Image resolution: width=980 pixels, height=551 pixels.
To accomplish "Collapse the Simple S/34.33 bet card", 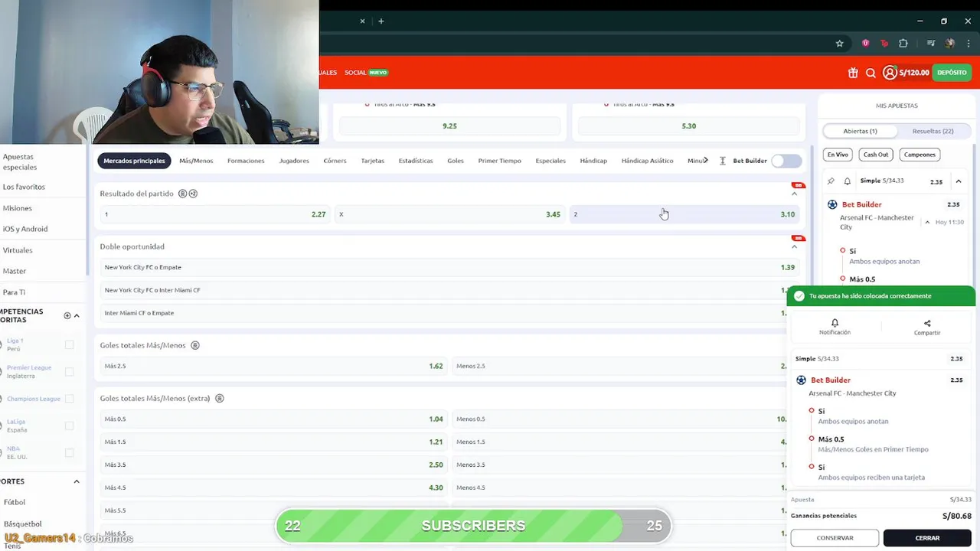I will click(959, 181).
